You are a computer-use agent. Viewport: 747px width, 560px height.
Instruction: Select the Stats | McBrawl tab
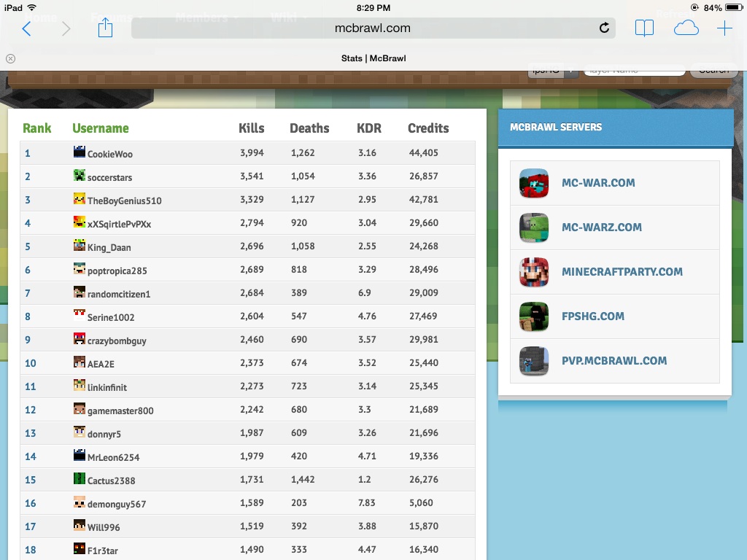(373, 58)
